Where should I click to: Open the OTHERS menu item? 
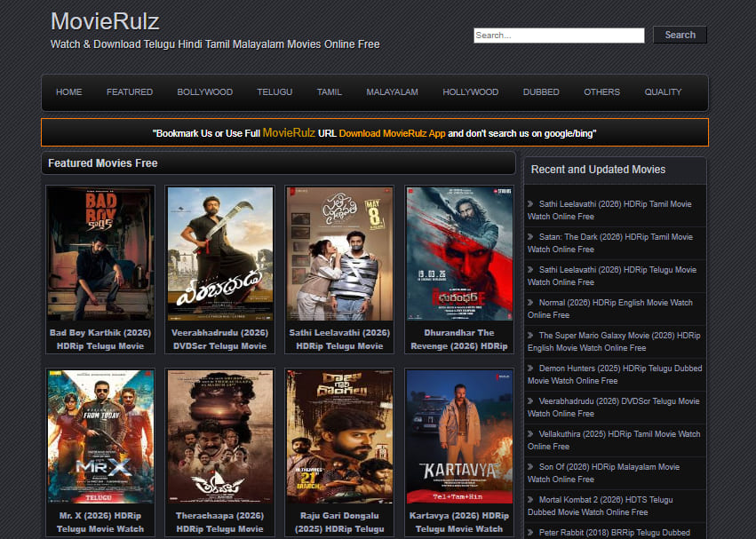click(x=601, y=92)
